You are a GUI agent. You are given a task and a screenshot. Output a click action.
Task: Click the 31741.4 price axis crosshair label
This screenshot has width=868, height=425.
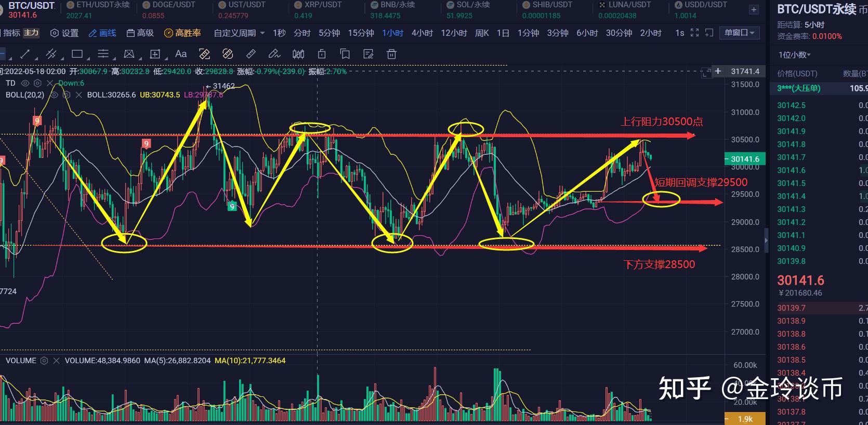pyautogui.click(x=745, y=71)
